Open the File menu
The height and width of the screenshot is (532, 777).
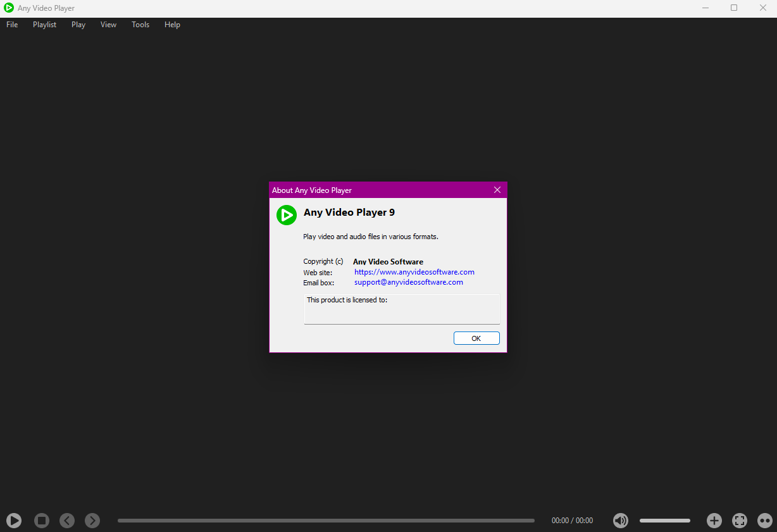tap(12, 25)
